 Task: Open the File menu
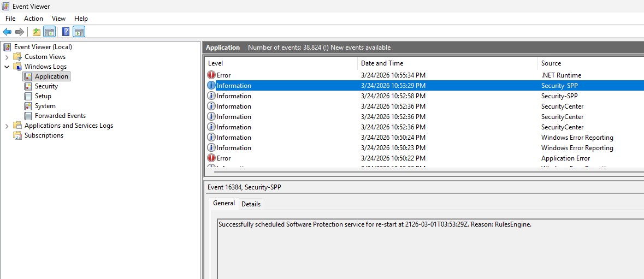click(x=10, y=19)
